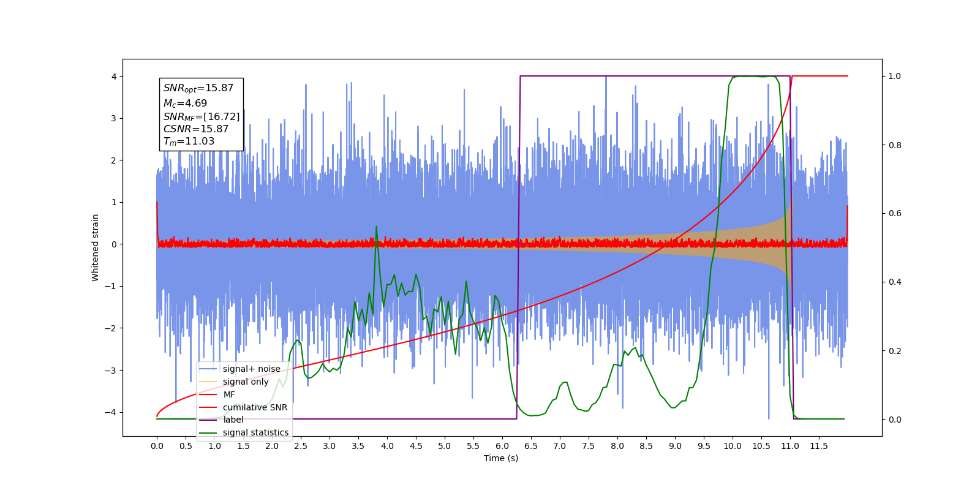This screenshot has width=980, height=490.
Task: Click the left y-axis tick label −3
Action: point(110,371)
